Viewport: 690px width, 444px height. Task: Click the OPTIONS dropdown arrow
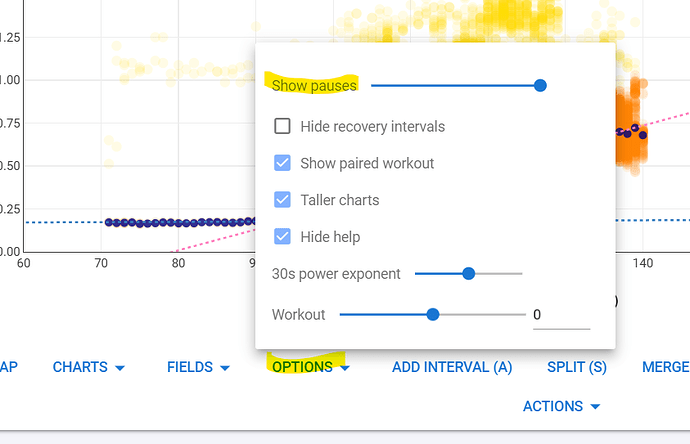[345, 368]
